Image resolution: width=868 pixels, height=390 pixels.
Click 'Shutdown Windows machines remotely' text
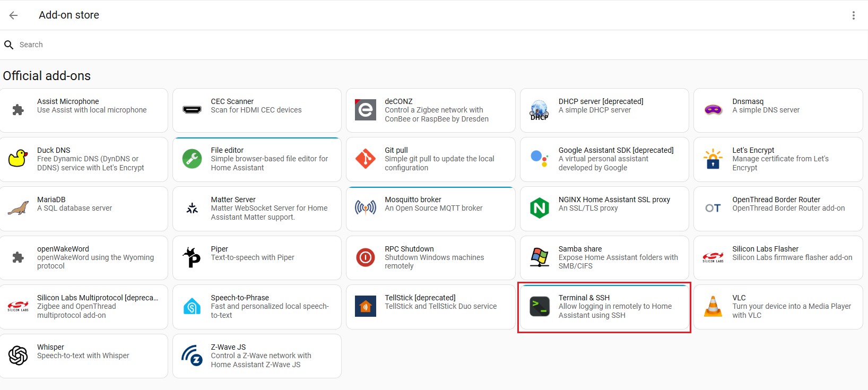click(x=434, y=262)
